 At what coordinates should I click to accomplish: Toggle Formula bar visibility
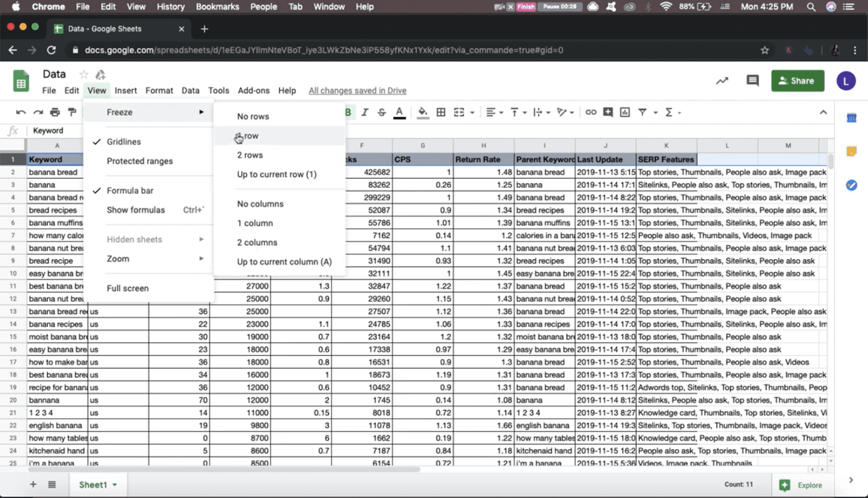click(130, 190)
